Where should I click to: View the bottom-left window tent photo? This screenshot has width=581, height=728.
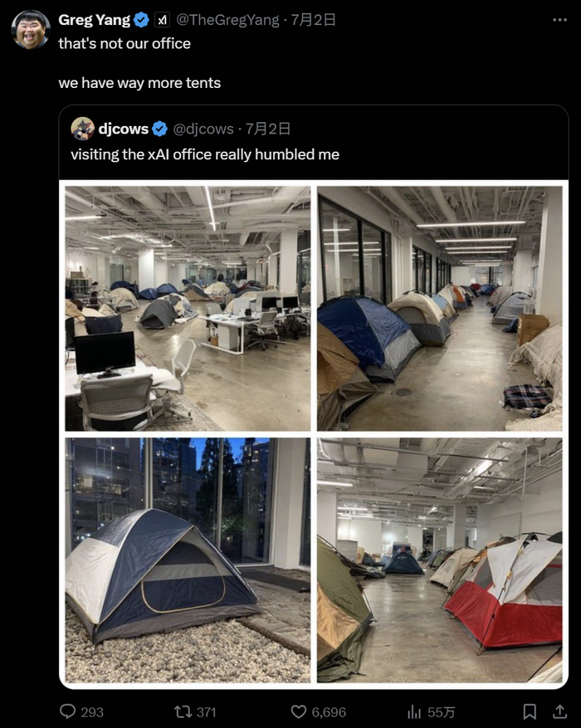pyautogui.click(x=188, y=560)
